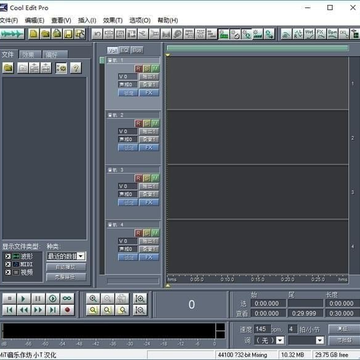Click the loop play infinity button
Screen dimensions: 360x360
click(67, 299)
